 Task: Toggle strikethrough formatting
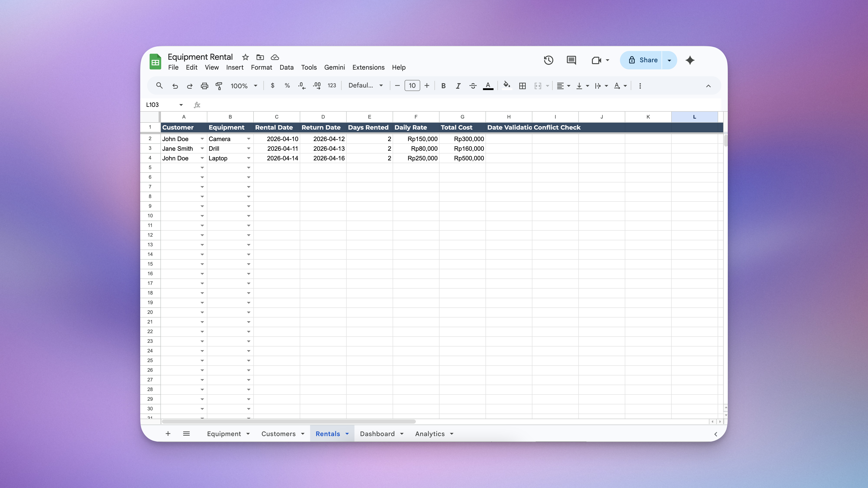tap(473, 86)
